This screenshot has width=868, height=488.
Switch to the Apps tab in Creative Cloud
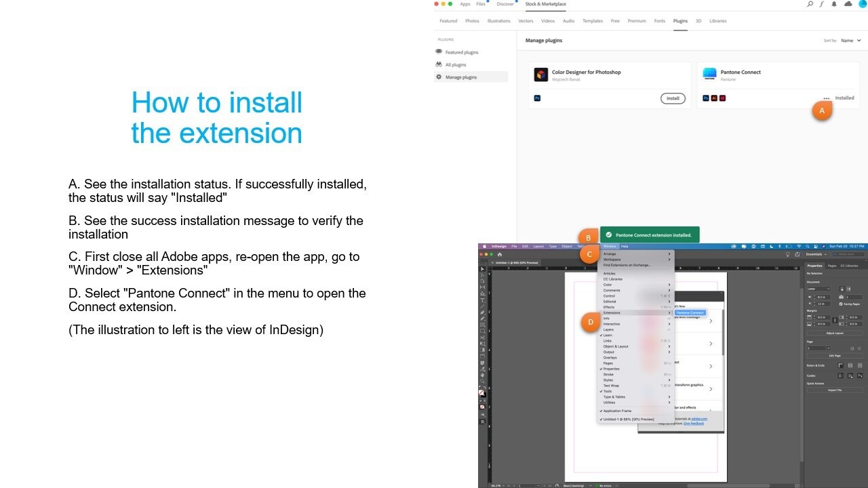coord(465,4)
